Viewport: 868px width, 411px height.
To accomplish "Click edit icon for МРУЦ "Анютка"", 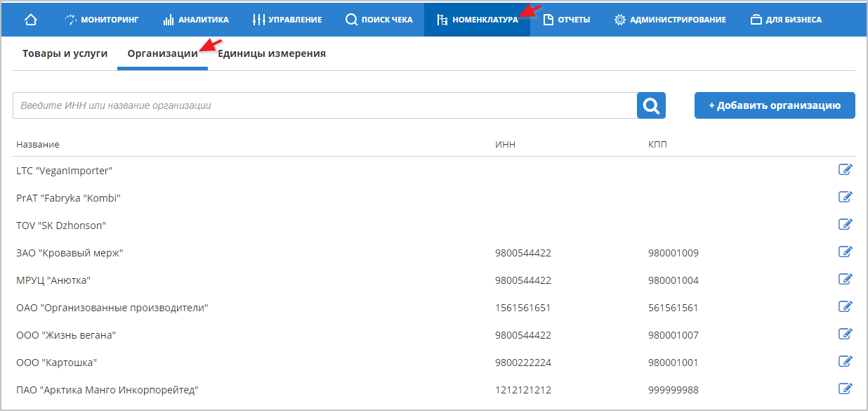I will point(845,279).
